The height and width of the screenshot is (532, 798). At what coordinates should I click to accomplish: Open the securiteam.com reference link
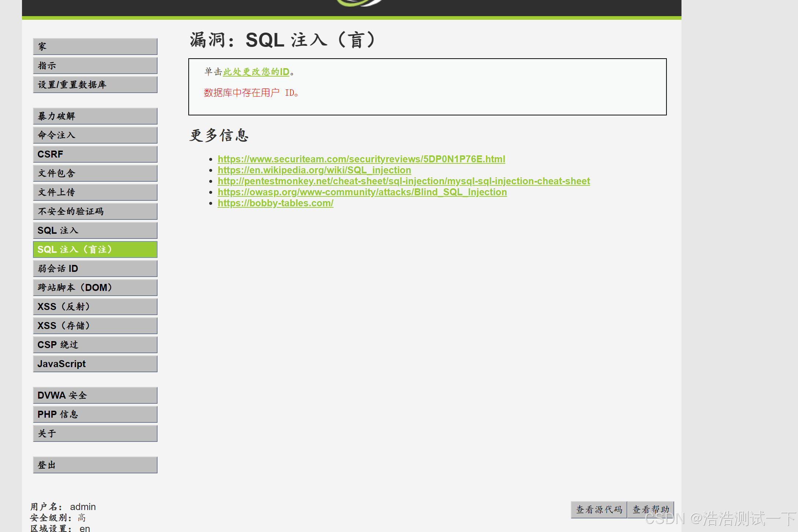[361, 159]
